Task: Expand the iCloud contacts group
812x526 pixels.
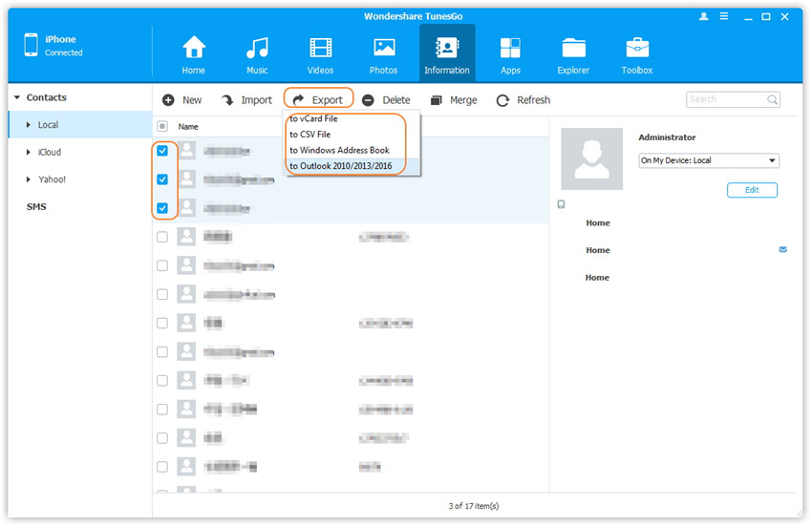Action: (28, 152)
